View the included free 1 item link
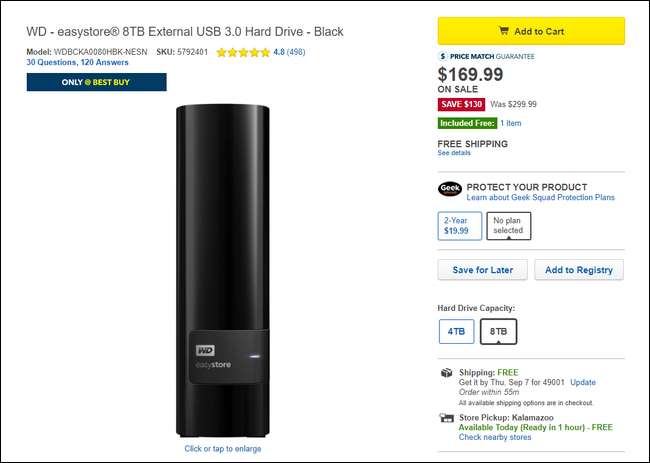 click(x=511, y=123)
